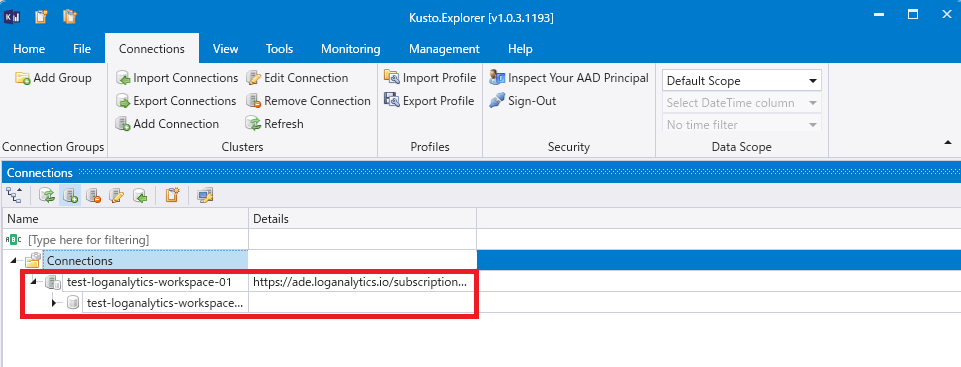961x367 pixels.
Task: Collapse the Connections root folder
Action: click(x=13, y=262)
